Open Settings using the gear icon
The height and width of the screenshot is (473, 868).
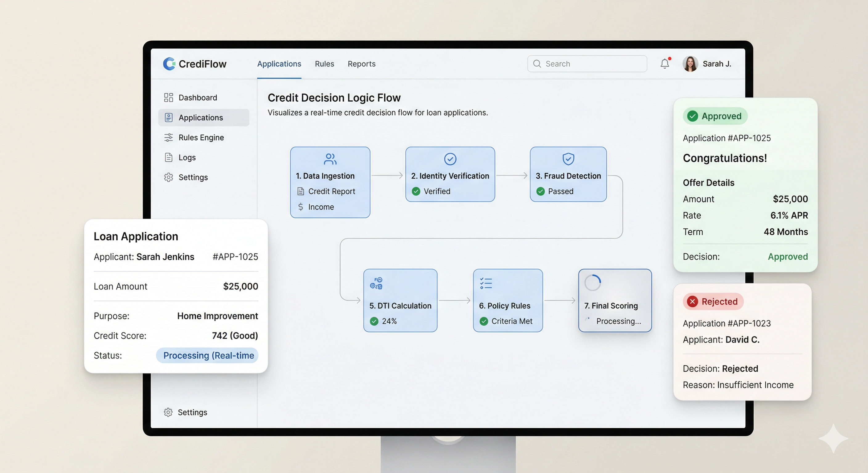click(169, 177)
